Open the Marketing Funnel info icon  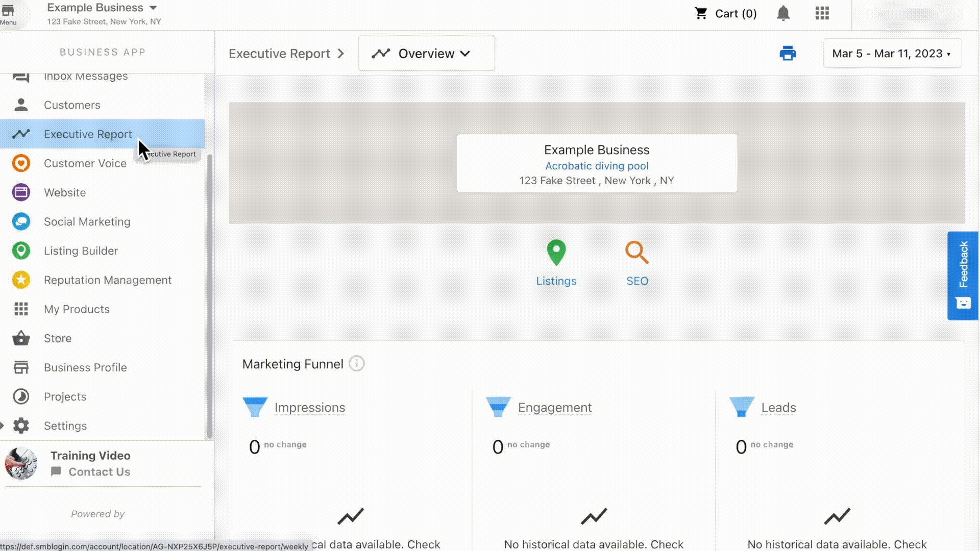pyautogui.click(x=356, y=364)
